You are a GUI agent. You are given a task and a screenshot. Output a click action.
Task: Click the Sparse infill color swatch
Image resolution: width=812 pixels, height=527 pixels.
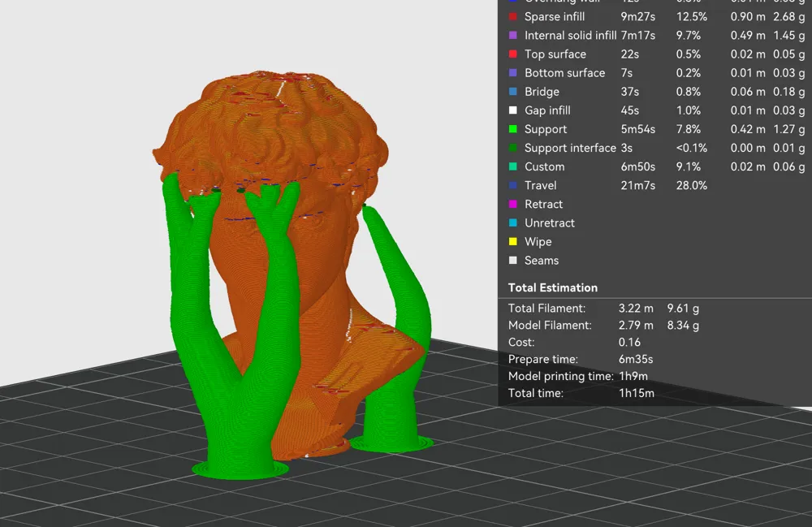point(512,16)
